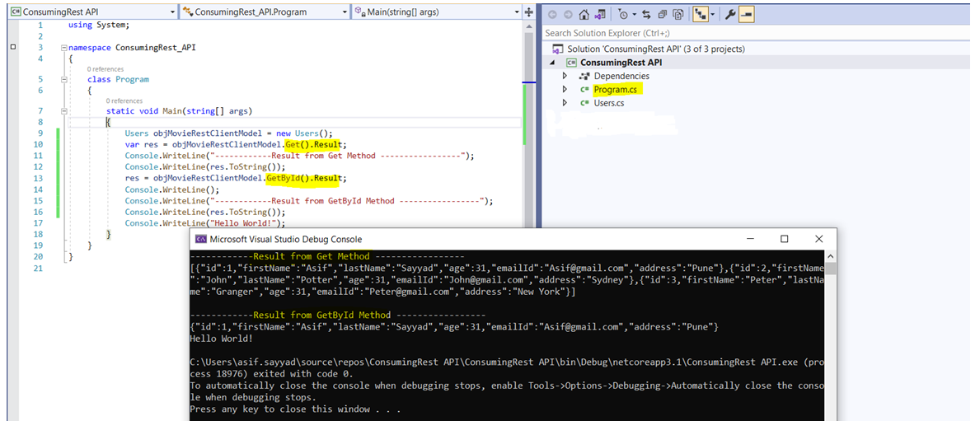Click 'Hello World!' text in console output
Screen dimensions: 980x430
click(221, 338)
